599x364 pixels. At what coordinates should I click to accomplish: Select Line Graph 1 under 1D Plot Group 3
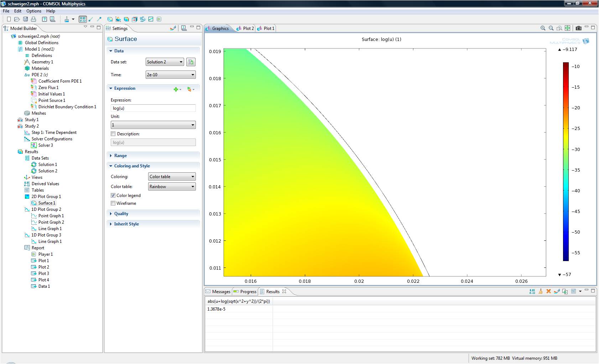pyautogui.click(x=50, y=241)
